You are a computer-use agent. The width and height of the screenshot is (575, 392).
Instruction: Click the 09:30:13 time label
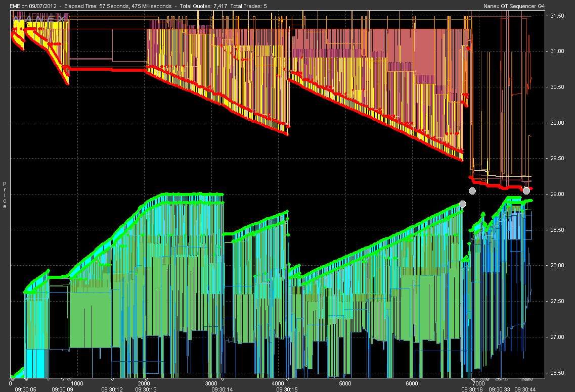146,389
